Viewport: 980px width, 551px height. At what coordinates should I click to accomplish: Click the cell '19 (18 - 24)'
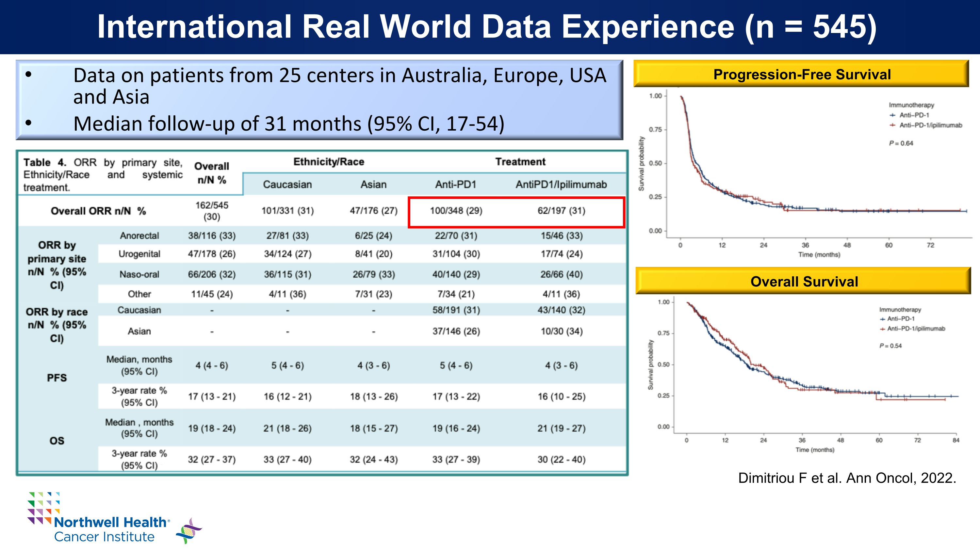[212, 429]
